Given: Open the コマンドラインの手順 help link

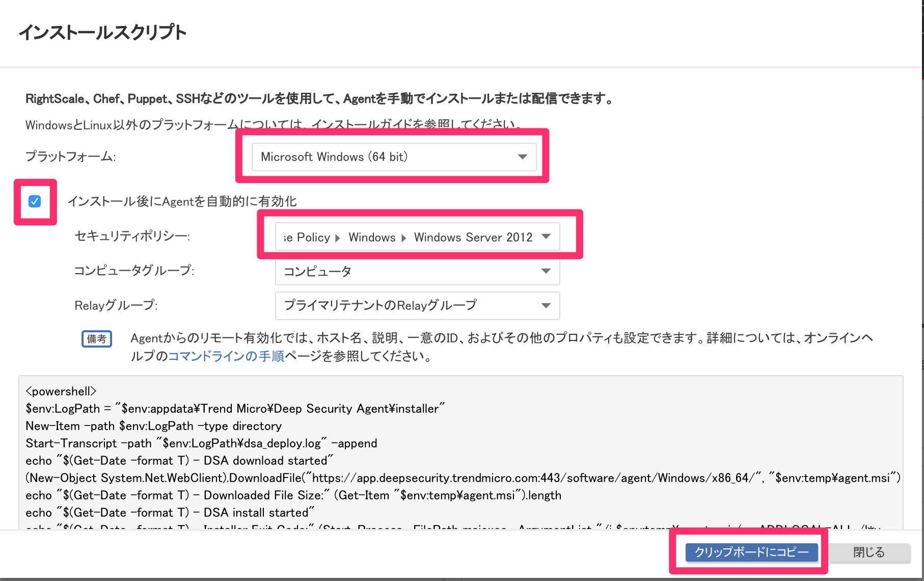Looking at the screenshot, I should pyautogui.click(x=226, y=356).
